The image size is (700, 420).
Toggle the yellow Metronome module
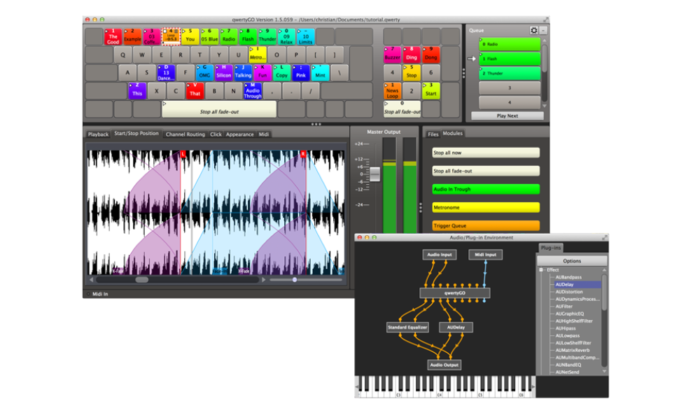485,207
